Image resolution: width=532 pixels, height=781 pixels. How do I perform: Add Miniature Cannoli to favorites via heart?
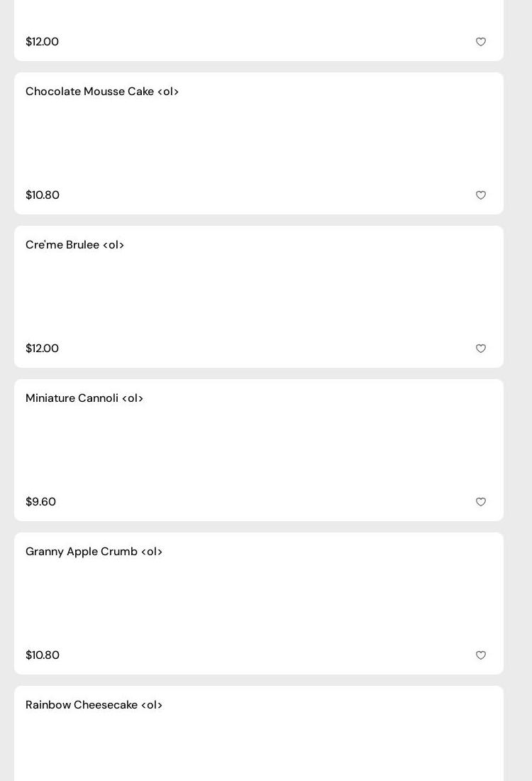(x=481, y=502)
